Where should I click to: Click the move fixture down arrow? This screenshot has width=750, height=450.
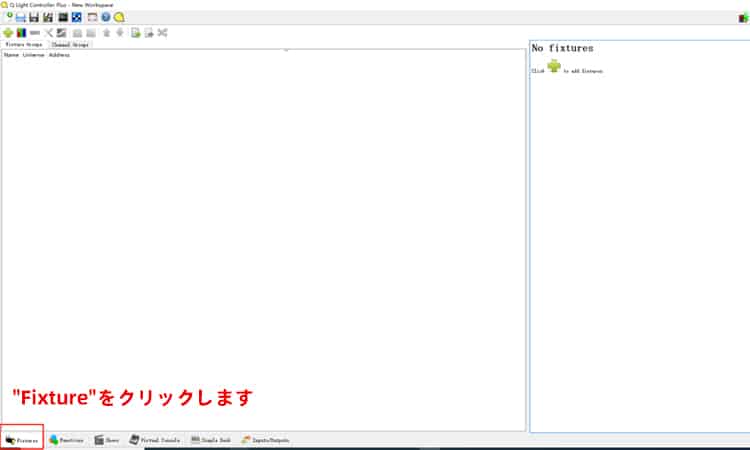point(120,33)
